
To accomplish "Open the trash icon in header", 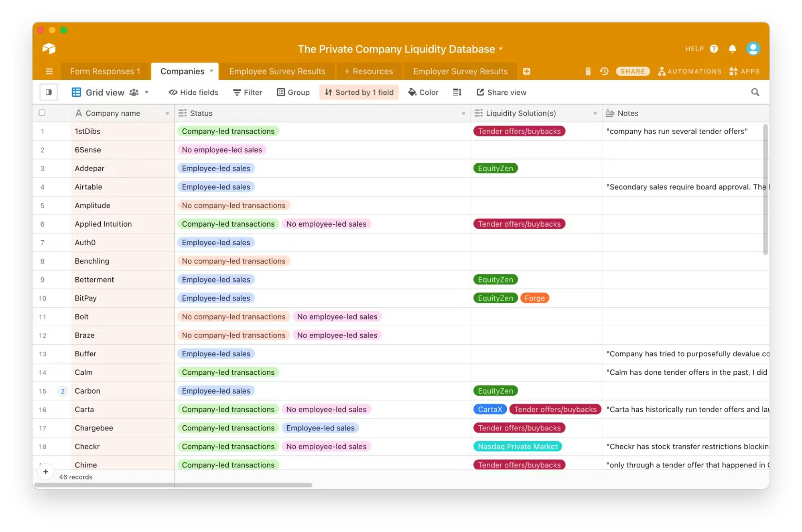I will 588,71.
